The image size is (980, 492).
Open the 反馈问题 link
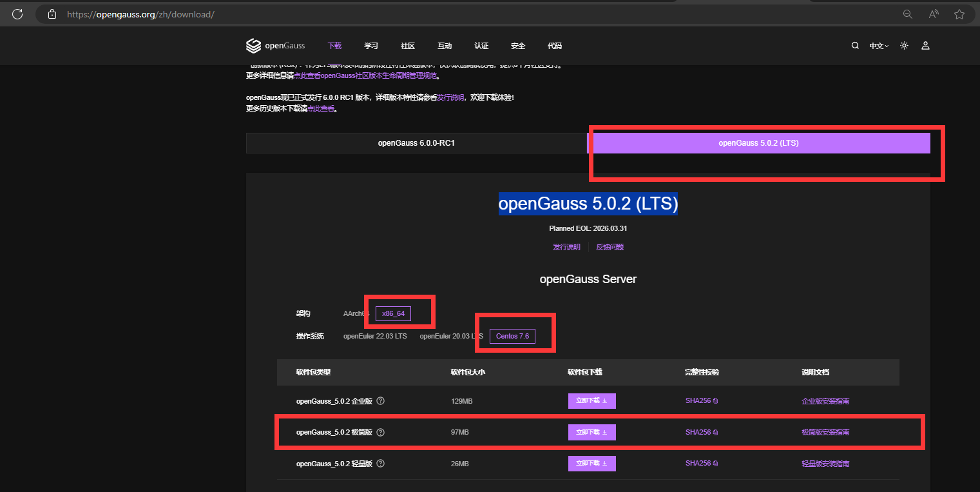tap(610, 247)
